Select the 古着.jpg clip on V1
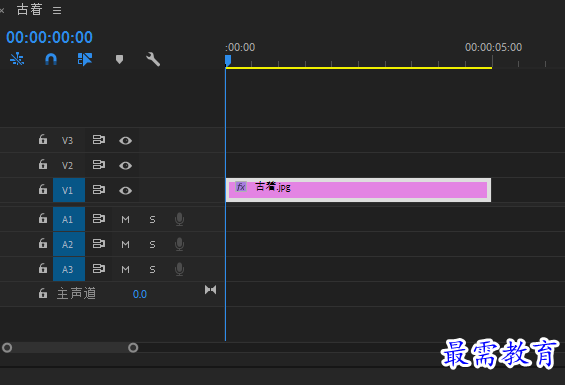 [358, 190]
